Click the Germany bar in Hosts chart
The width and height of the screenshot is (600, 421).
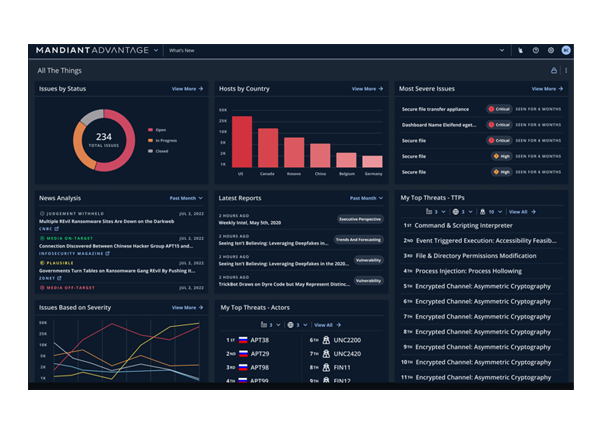[x=372, y=162]
